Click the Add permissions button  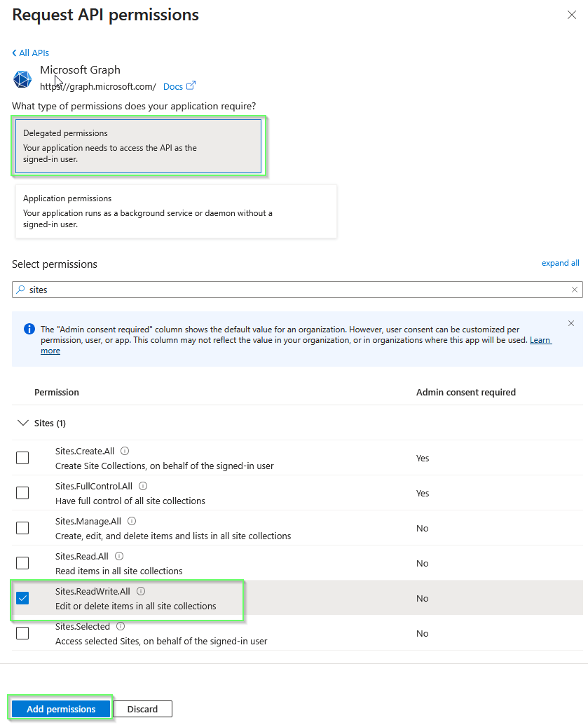(60, 709)
